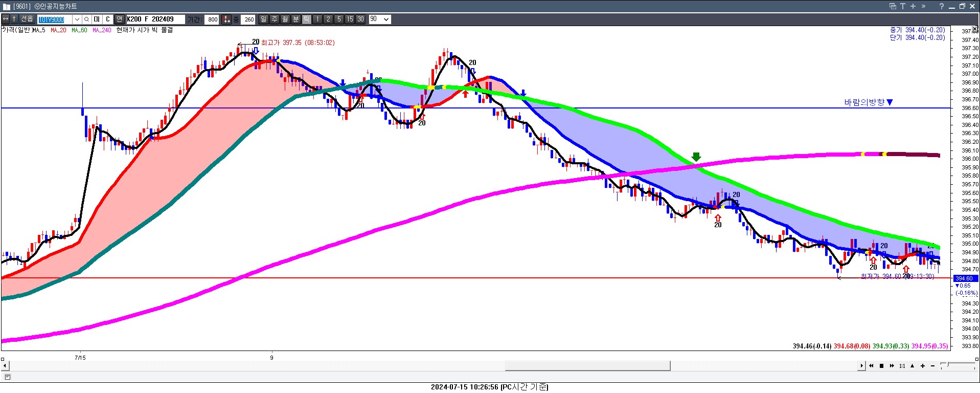Click the MA_20 indicator label

(58, 30)
